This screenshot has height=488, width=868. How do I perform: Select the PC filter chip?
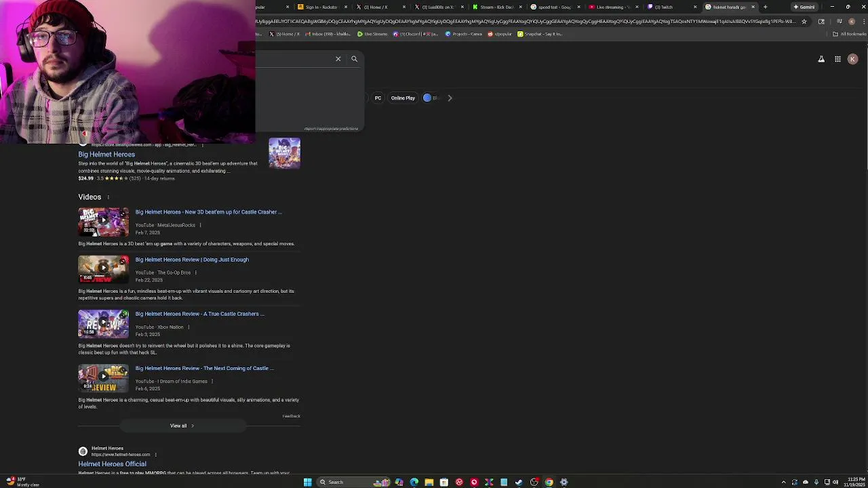point(378,98)
